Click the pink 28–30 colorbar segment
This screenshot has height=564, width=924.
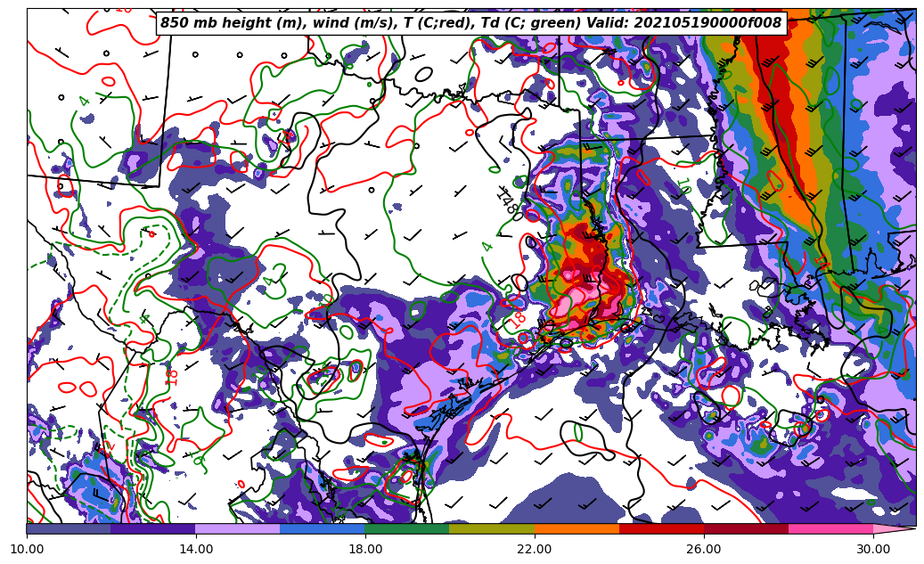pyautogui.click(x=830, y=528)
